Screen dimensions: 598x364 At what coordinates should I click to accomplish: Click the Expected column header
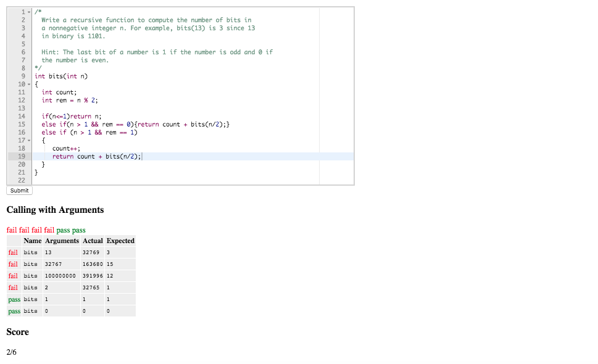[x=120, y=241]
